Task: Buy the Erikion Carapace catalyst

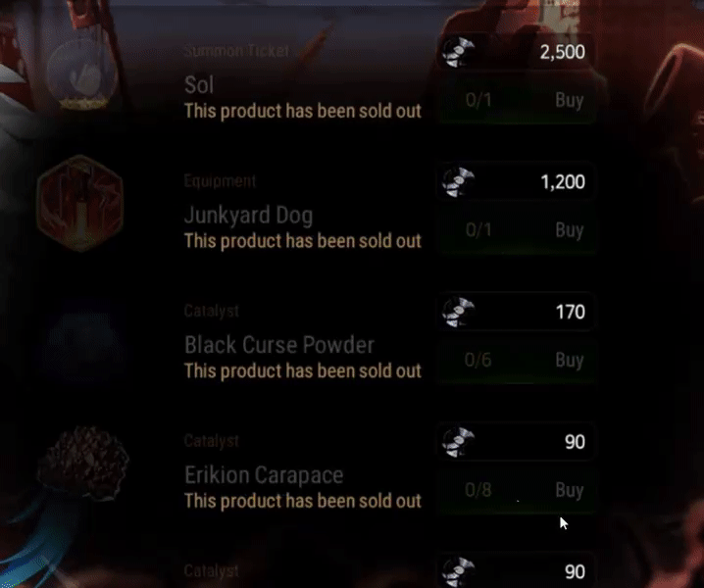Action: click(x=518, y=490)
